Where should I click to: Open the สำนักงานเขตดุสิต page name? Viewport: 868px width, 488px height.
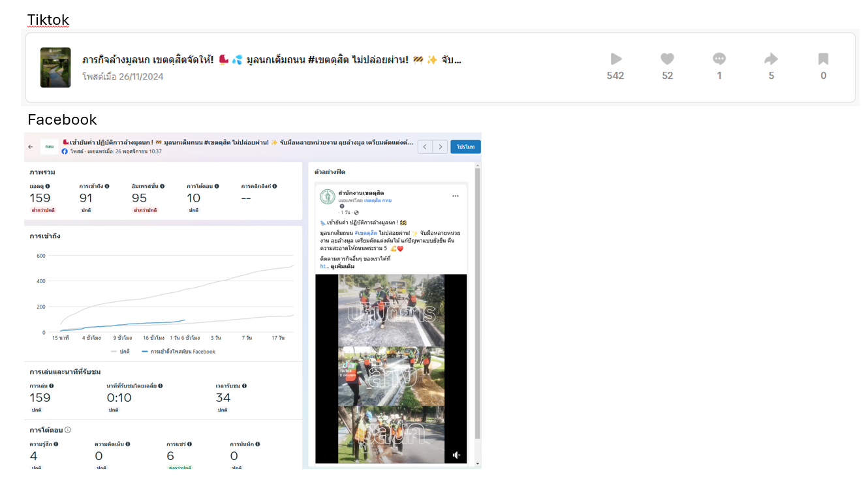coord(361,193)
